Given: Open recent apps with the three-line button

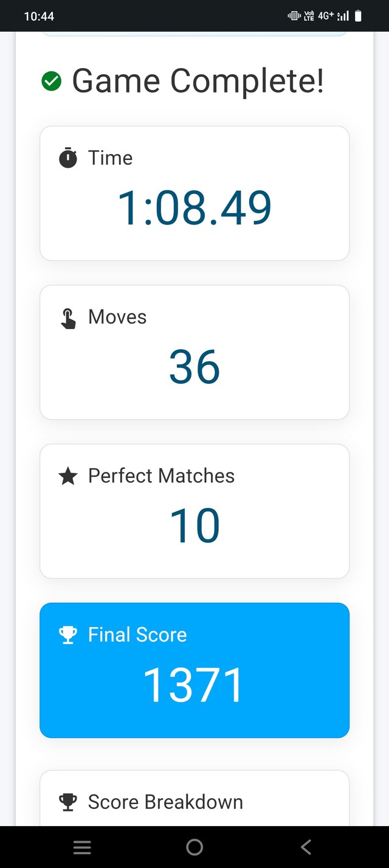Looking at the screenshot, I should click(82, 847).
